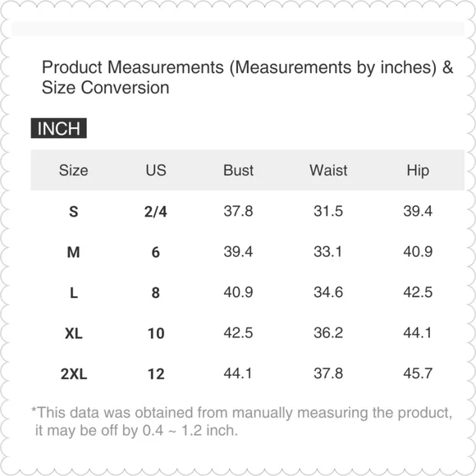Viewport: 476px width, 476px height.
Task: Select the XL size row label
Action: click(74, 334)
